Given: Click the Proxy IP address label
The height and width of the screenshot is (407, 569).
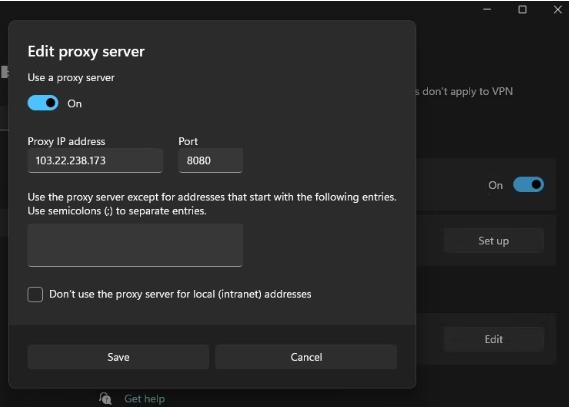Looking at the screenshot, I should 66,141.
